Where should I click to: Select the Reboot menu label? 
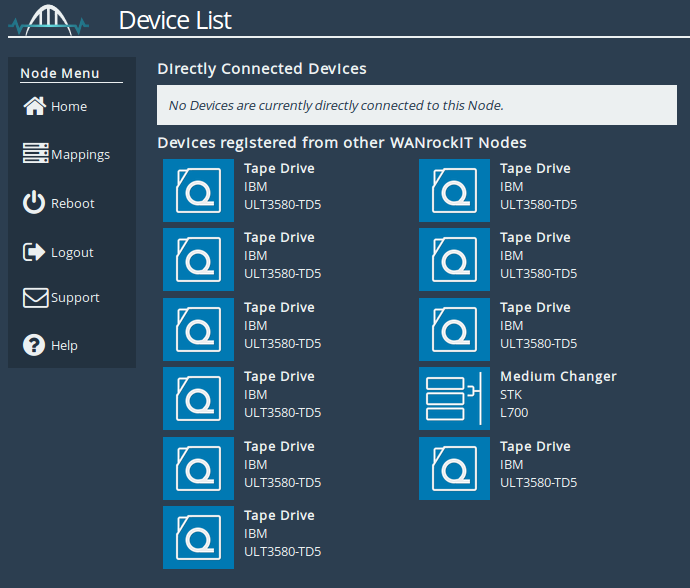pyautogui.click(x=73, y=203)
